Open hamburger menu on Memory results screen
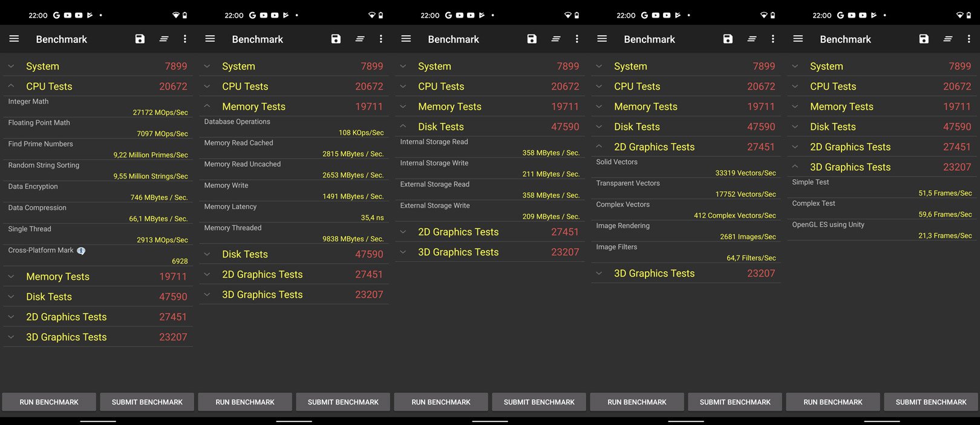The image size is (980, 425). tap(210, 39)
